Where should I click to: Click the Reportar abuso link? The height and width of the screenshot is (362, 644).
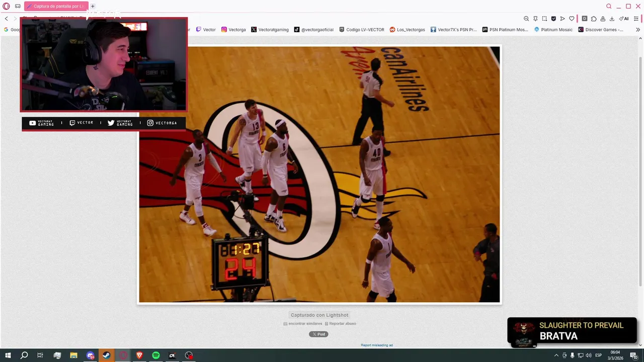341,324
